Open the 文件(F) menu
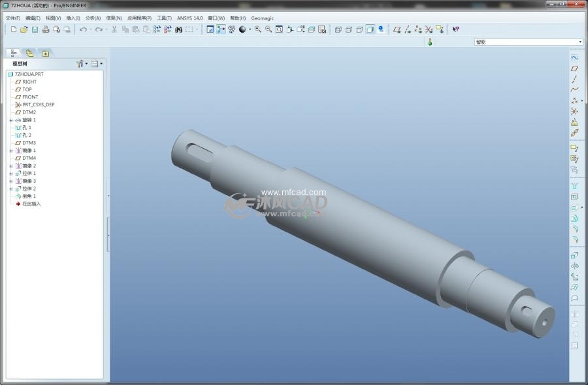This screenshot has width=588, height=385. click(x=13, y=18)
